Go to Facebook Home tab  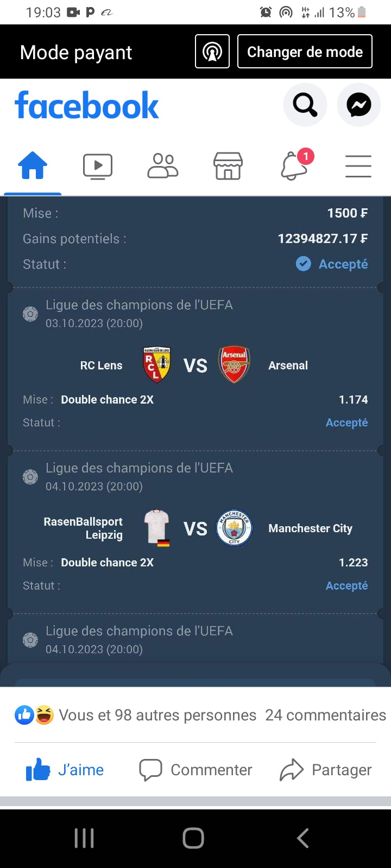33,165
